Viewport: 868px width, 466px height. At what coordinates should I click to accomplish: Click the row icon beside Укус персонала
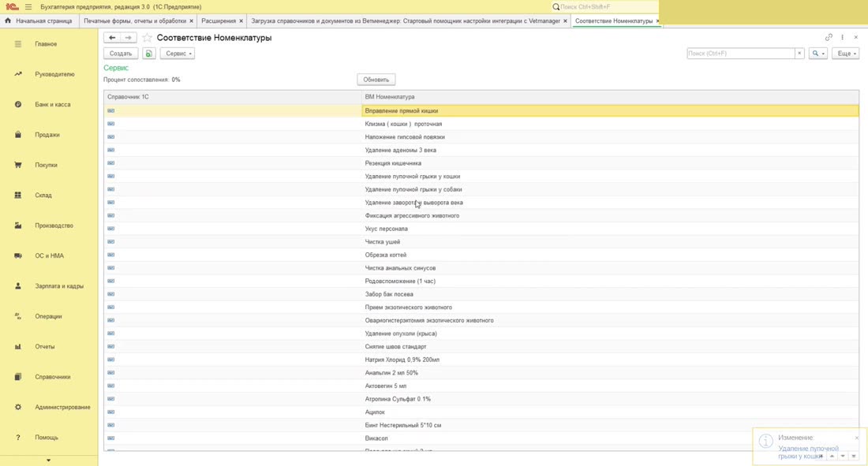pos(110,229)
